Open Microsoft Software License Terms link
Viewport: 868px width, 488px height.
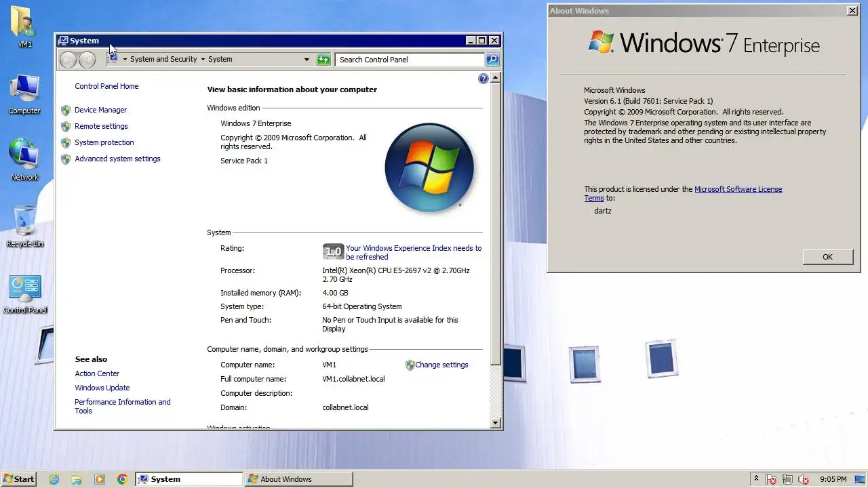pos(684,194)
